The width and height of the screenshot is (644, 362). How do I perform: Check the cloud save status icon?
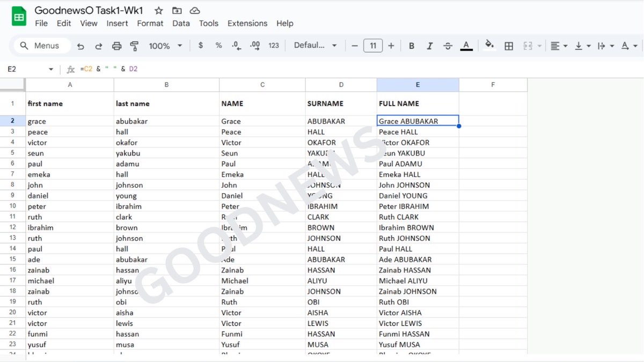point(195,11)
